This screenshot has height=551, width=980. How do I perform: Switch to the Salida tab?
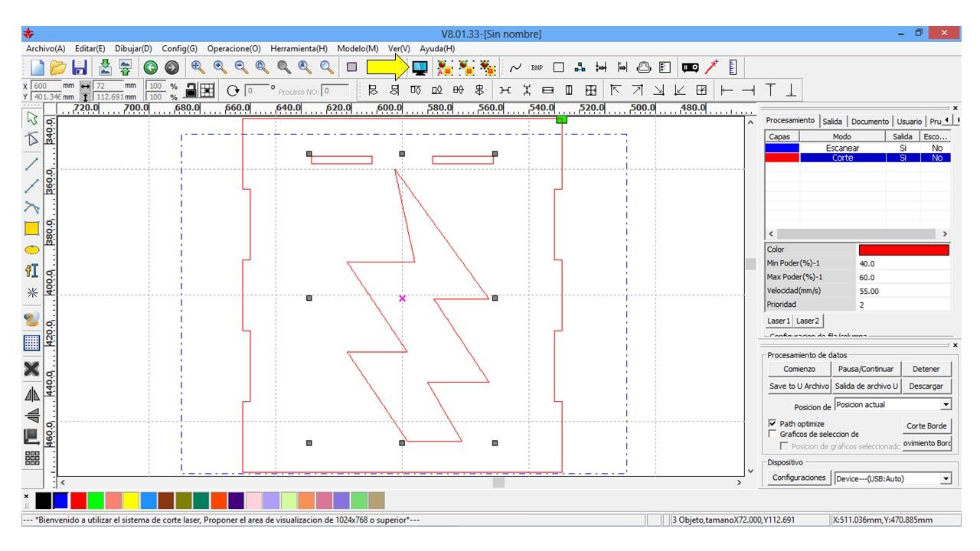click(x=832, y=121)
